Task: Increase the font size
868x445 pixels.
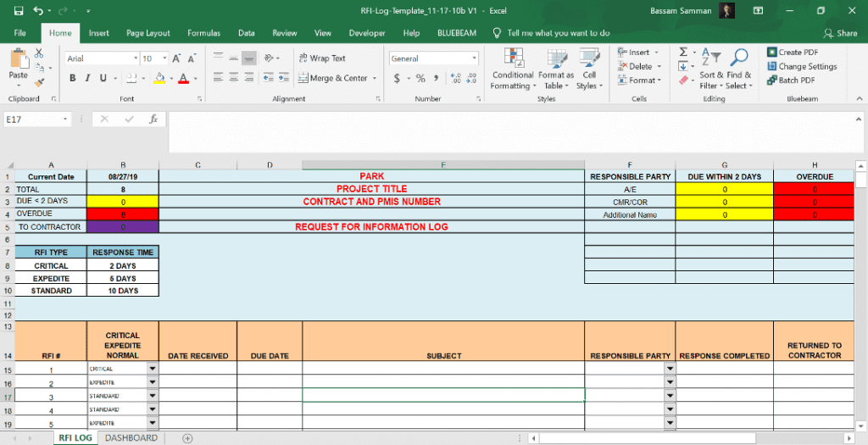Action: [176, 58]
